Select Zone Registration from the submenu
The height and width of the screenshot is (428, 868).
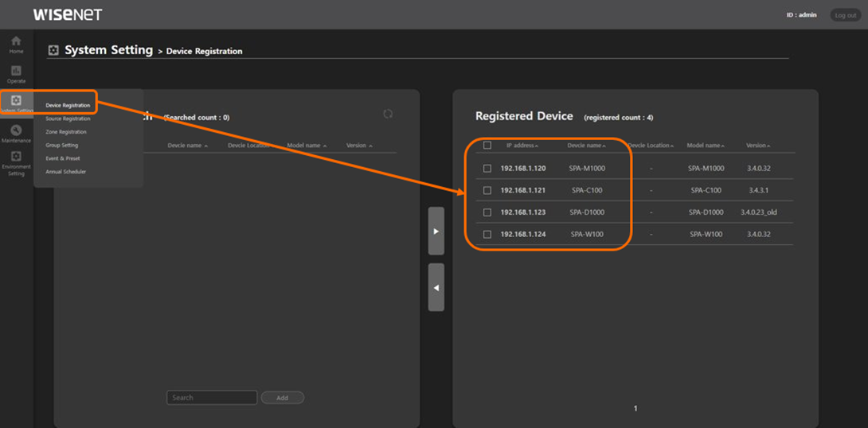[x=66, y=132]
